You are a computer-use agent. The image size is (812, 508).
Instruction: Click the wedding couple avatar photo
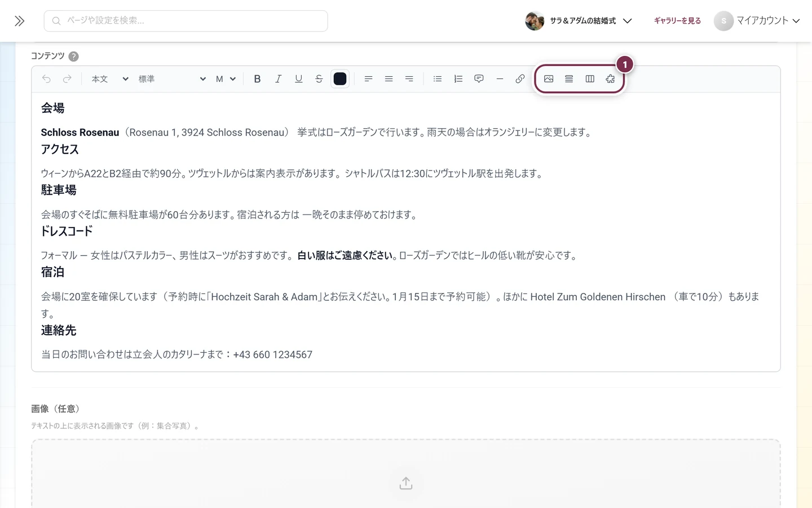(535, 21)
